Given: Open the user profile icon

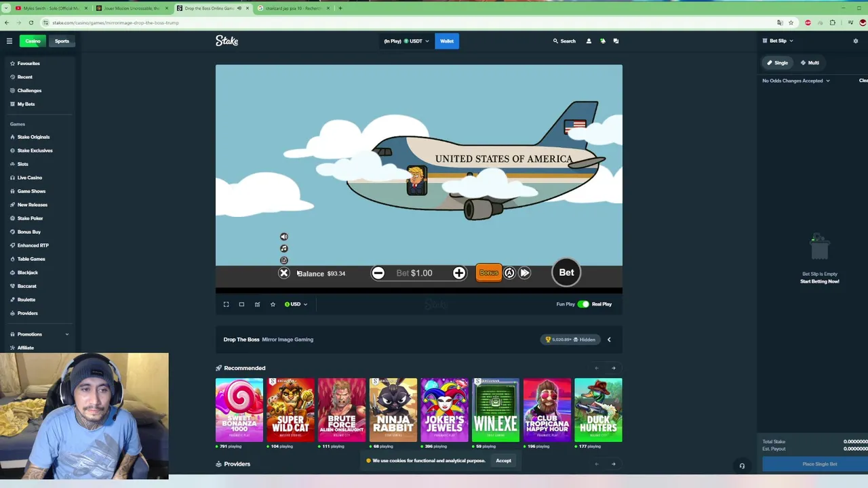Looking at the screenshot, I should pos(589,41).
